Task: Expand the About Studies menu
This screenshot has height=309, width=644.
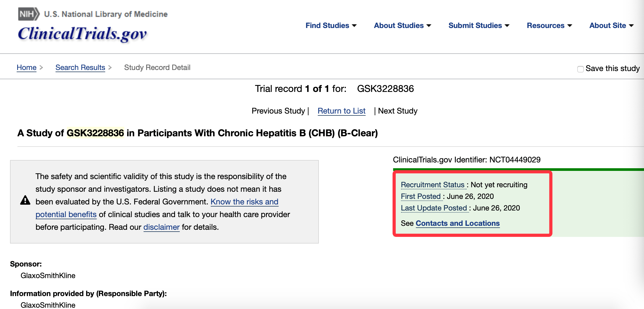Action: tap(402, 26)
